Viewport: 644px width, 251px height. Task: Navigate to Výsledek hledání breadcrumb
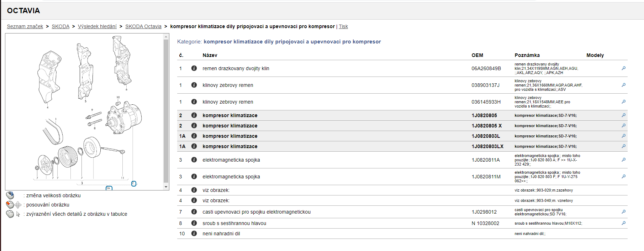[97, 26]
